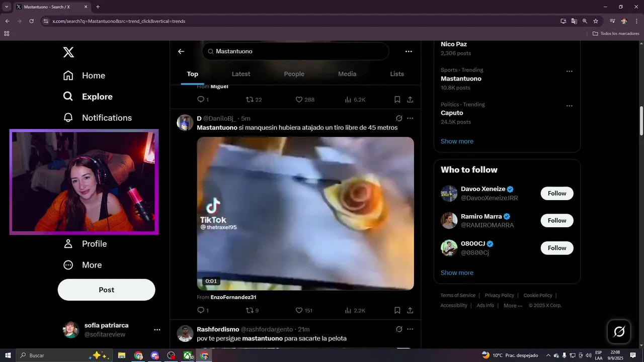Bookmark the post from Miguel
644x362 pixels.
(397, 100)
